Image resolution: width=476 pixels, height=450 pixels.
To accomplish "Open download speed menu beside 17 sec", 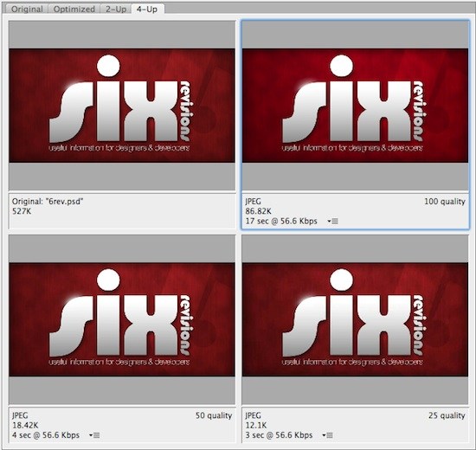I will [332, 222].
